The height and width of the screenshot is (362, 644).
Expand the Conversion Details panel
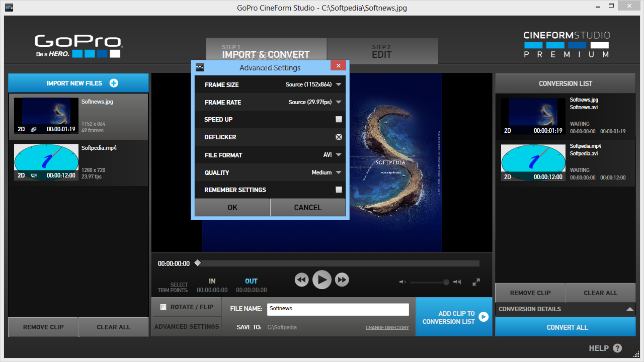[x=630, y=309]
